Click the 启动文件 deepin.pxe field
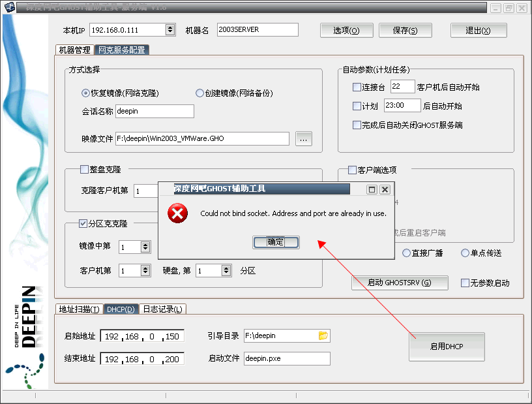The image size is (532, 404). click(x=287, y=358)
